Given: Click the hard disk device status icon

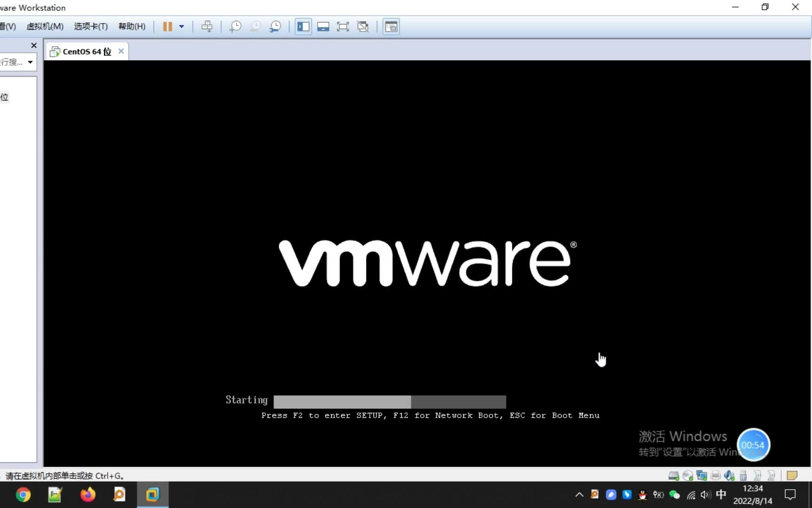Looking at the screenshot, I should pyautogui.click(x=674, y=476).
